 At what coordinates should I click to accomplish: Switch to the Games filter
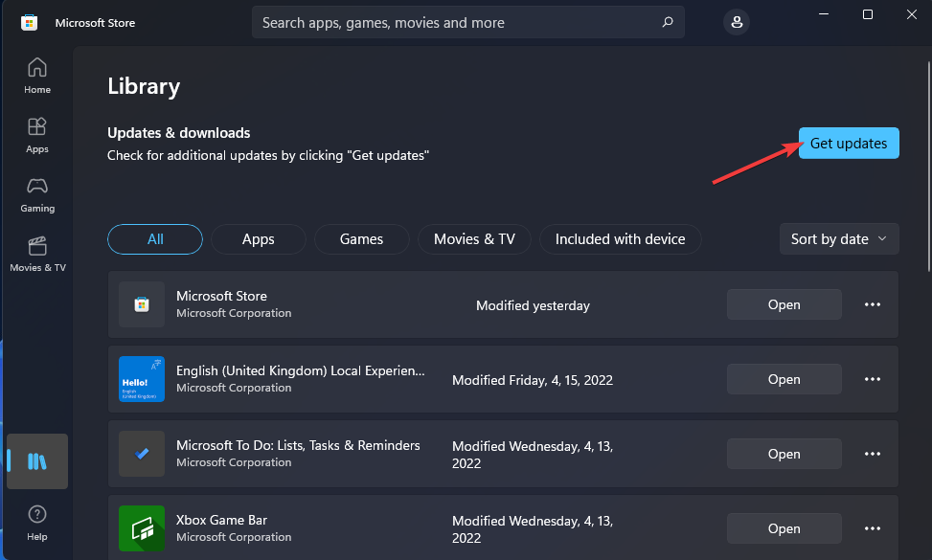[x=361, y=238]
